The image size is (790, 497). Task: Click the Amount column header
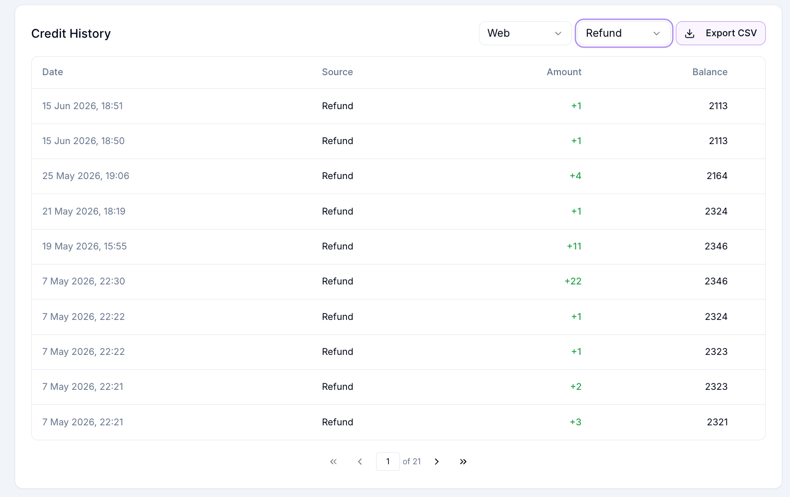564,72
